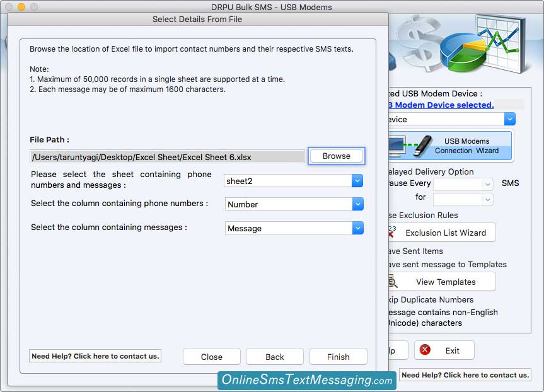Click the File Path text field
This screenshot has height=392, width=544.
[x=167, y=157]
